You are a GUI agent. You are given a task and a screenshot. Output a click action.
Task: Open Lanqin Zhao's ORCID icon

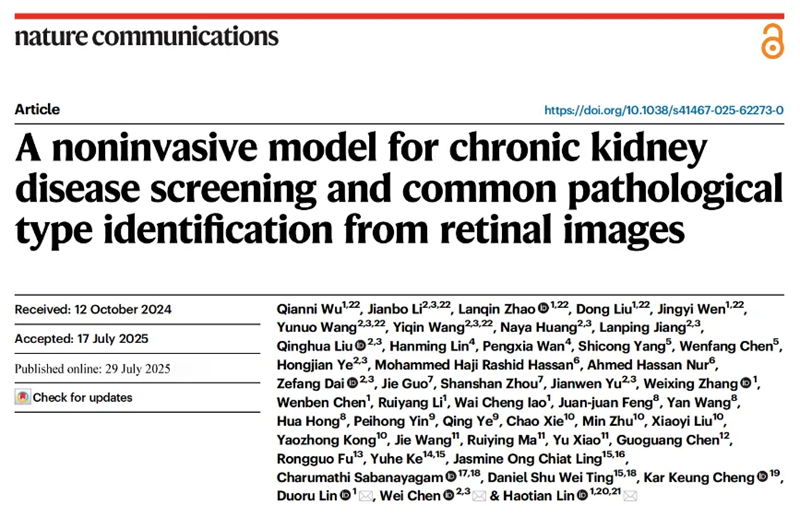543,308
